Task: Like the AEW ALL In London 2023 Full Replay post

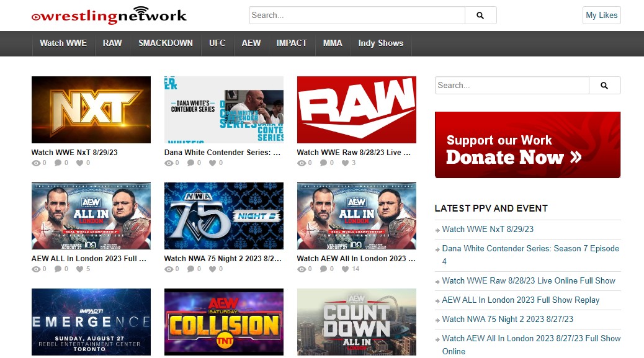Action: (81, 269)
